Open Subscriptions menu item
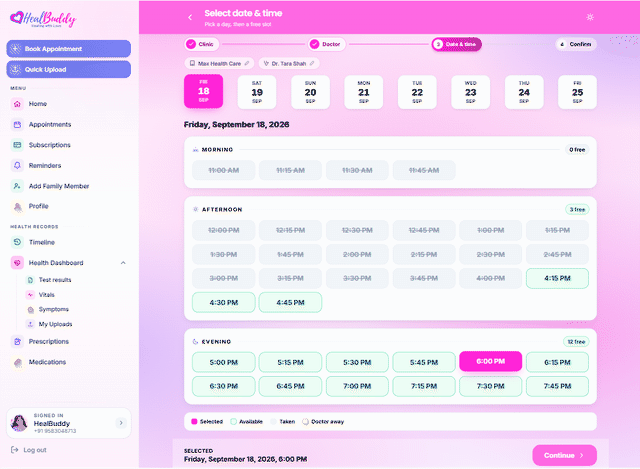 (69, 145)
